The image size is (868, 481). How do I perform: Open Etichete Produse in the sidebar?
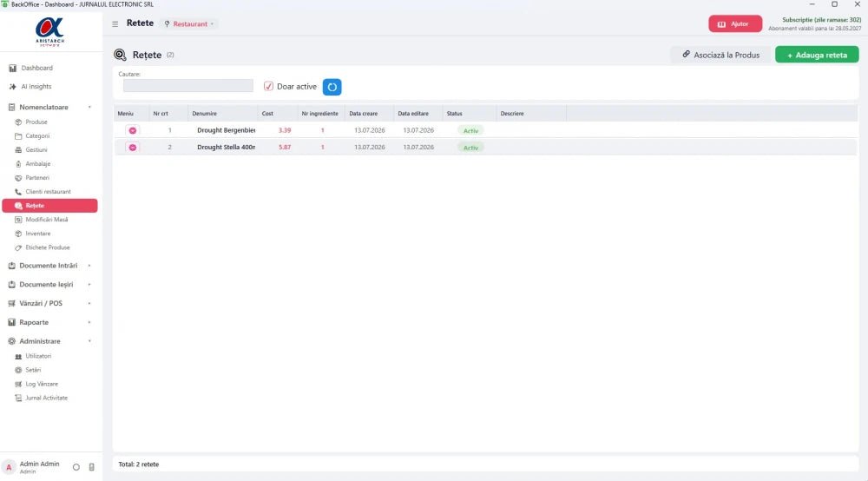tap(48, 247)
